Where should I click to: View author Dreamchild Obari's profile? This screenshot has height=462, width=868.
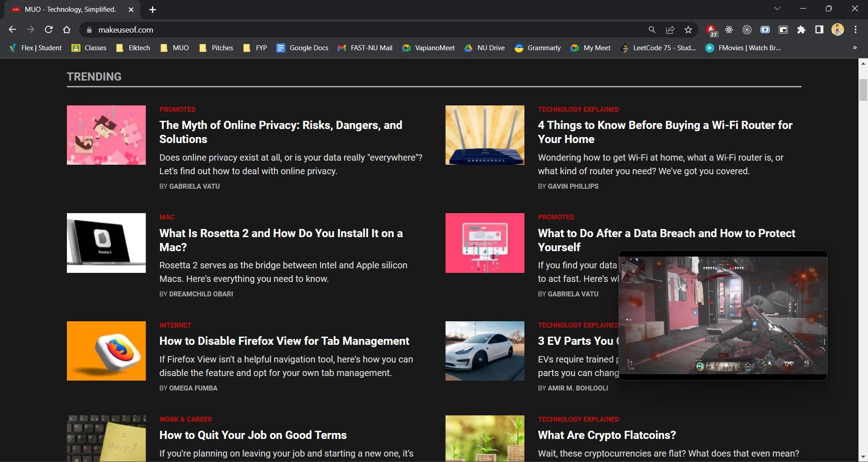coord(201,294)
